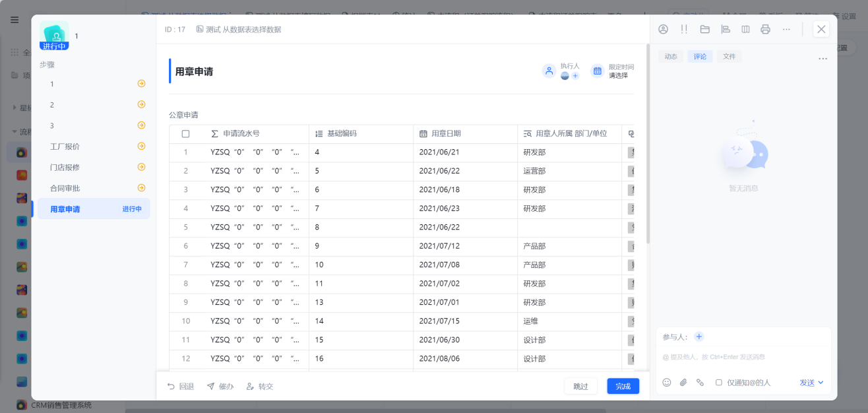Expand the collapsed sidebar tree item triangle
Viewport: 868px width, 413px height.
coord(15,108)
